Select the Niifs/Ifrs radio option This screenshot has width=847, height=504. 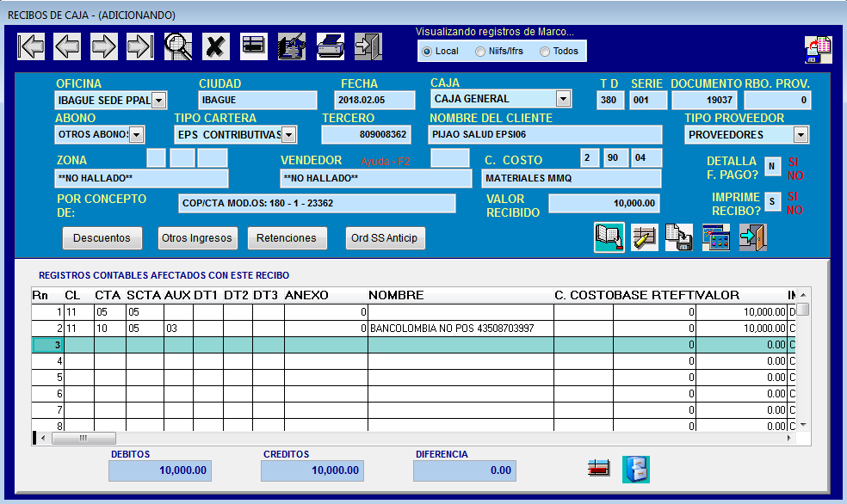click(480, 52)
